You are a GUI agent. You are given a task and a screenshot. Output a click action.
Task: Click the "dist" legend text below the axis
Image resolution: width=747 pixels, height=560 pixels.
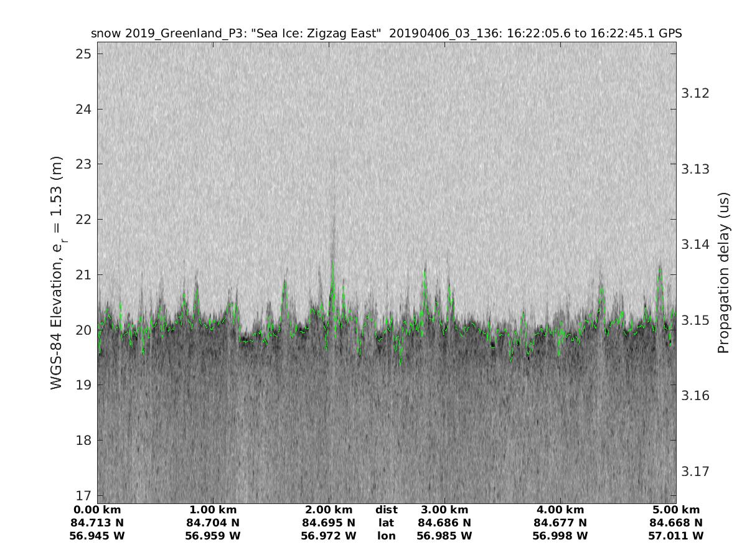(386, 510)
